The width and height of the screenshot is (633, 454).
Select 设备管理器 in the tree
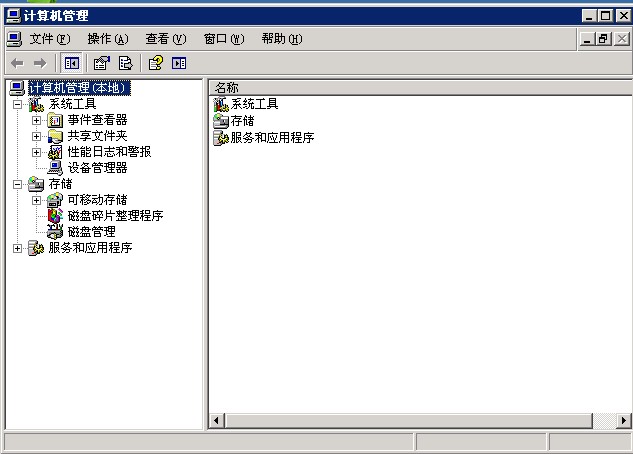pyautogui.click(x=97, y=168)
